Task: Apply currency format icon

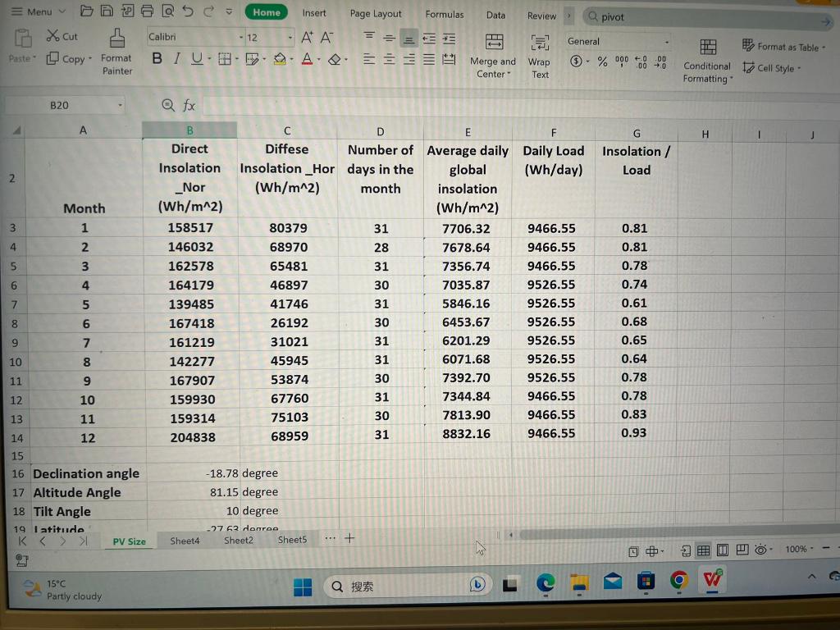Action: (x=576, y=61)
